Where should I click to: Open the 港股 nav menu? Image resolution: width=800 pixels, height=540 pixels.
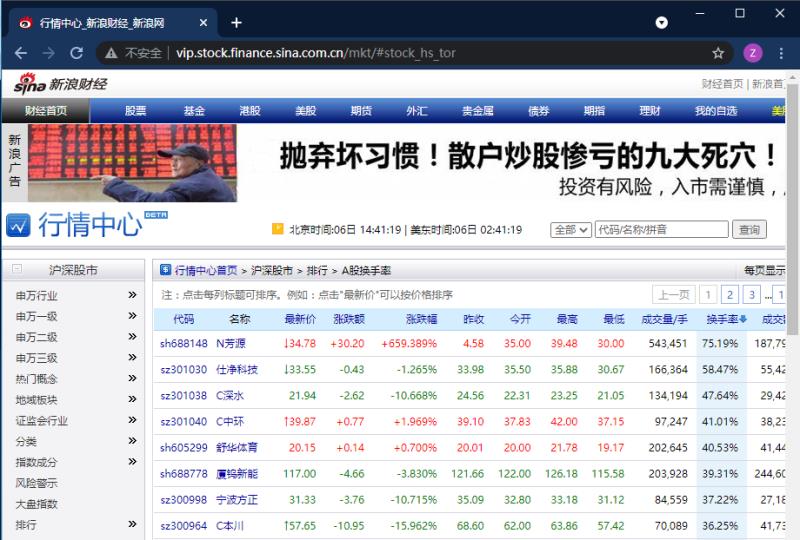(x=250, y=111)
